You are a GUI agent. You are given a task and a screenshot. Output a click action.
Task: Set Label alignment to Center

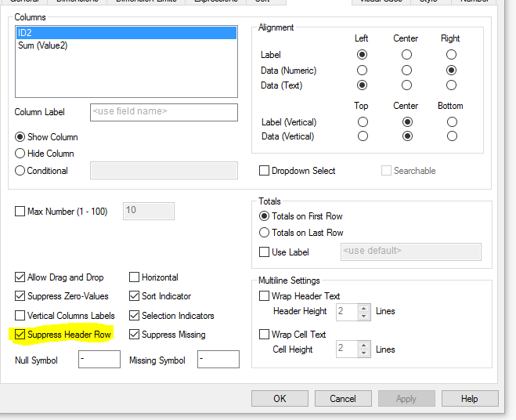pyautogui.click(x=406, y=55)
